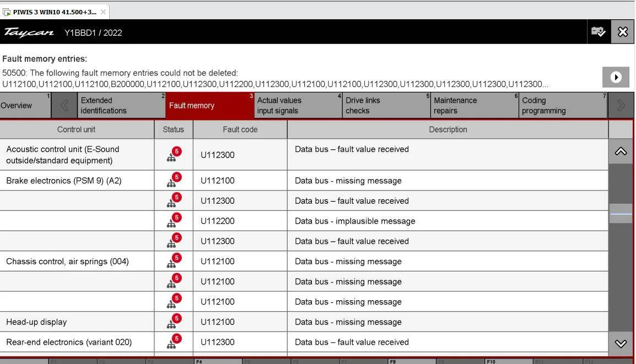Image resolution: width=636 pixels, height=364 pixels.
Task: Click the F8 function key button
Action: tap(412, 361)
